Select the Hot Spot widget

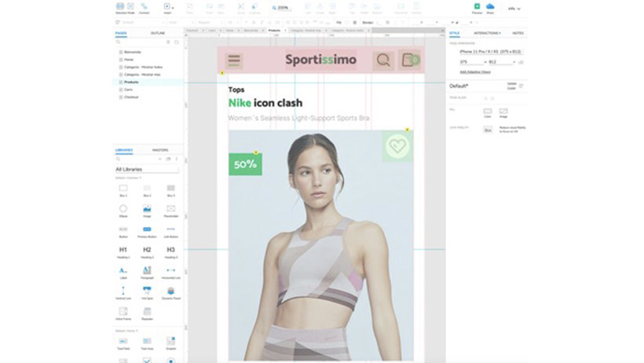pyautogui.click(x=147, y=293)
